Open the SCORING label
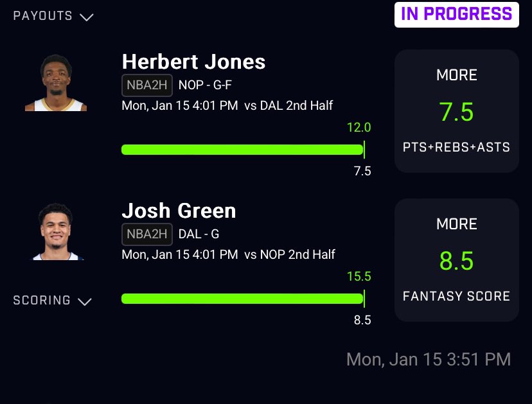 (42, 300)
